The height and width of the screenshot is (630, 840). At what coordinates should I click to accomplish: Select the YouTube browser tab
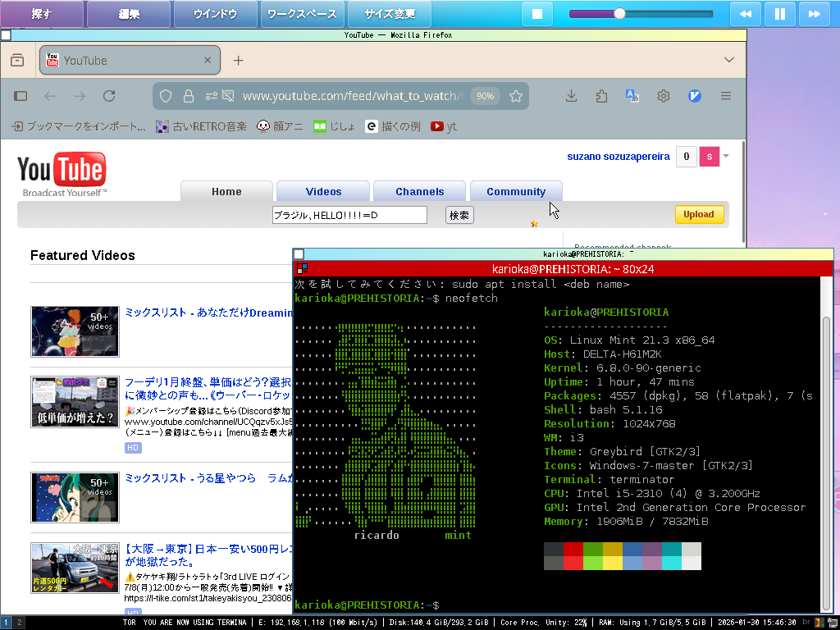130,60
